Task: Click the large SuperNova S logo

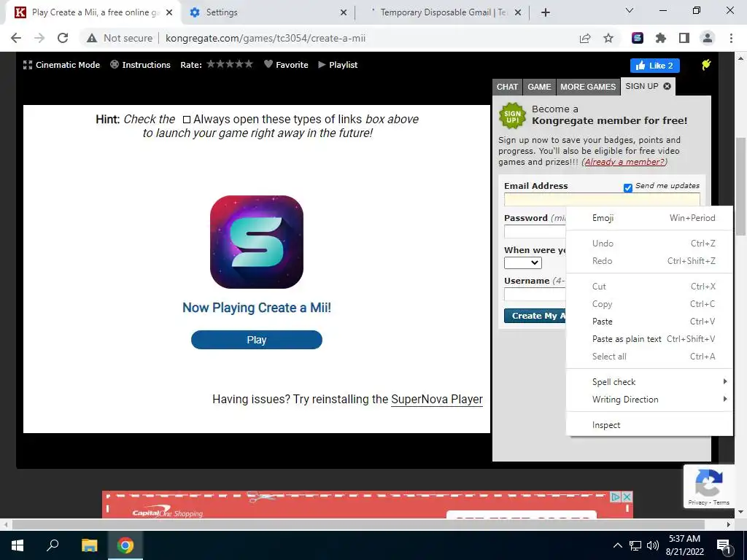Action: click(257, 242)
